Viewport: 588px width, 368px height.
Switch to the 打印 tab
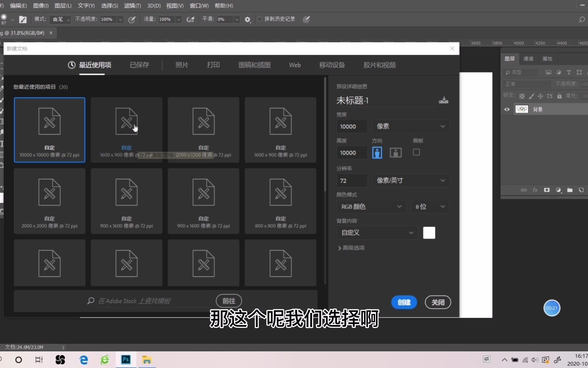pyautogui.click(x=213, y=65)
